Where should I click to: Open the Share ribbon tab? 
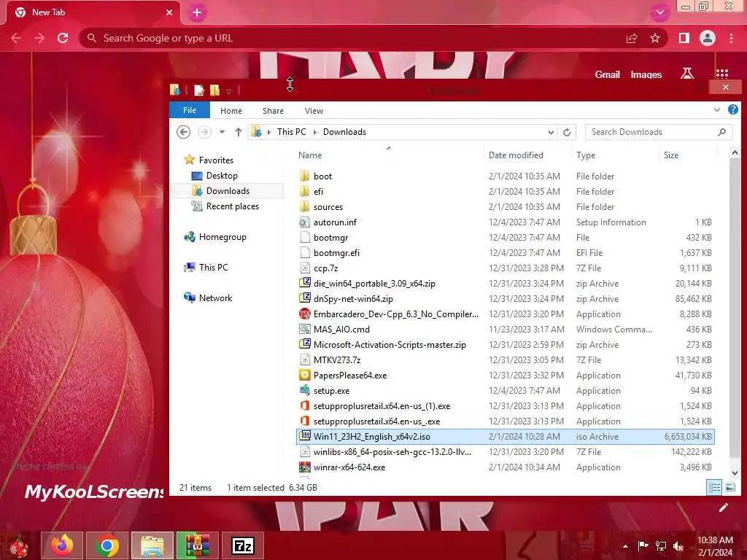(273, 111)
